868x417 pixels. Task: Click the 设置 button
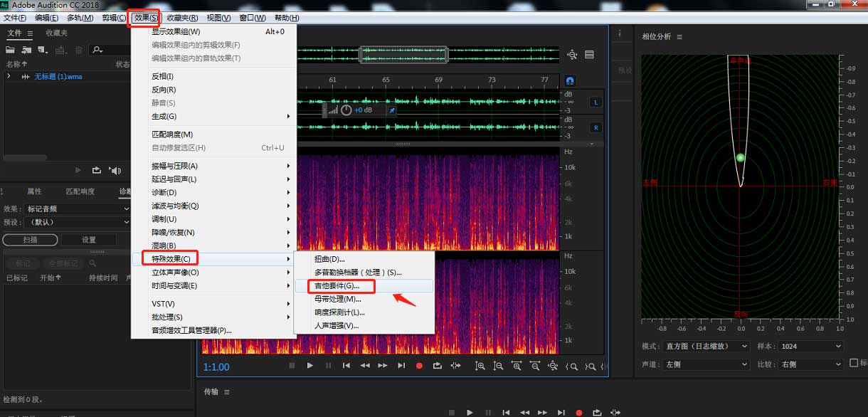tap(88, 240)
